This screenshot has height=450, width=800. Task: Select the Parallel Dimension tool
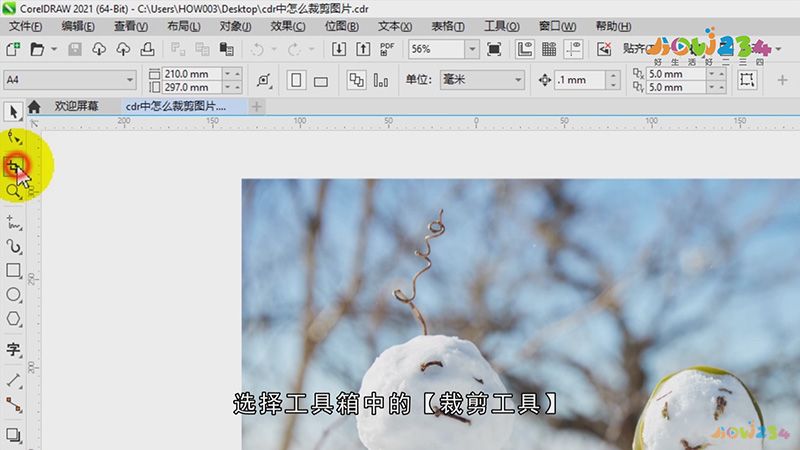(13, 380)
